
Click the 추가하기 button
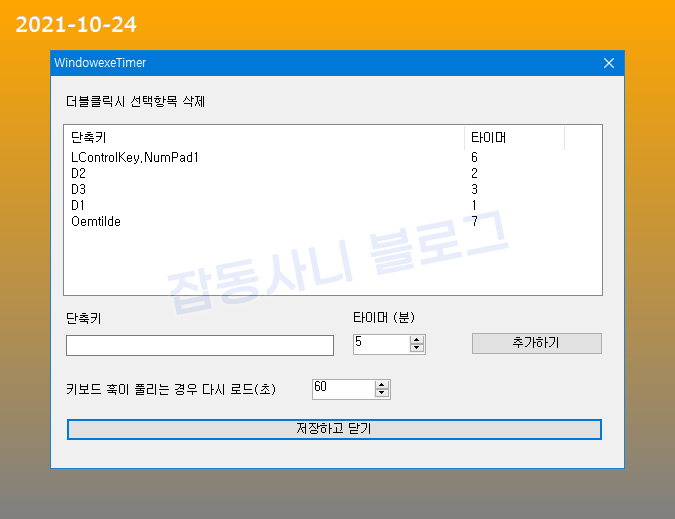[x=537, y=343]
